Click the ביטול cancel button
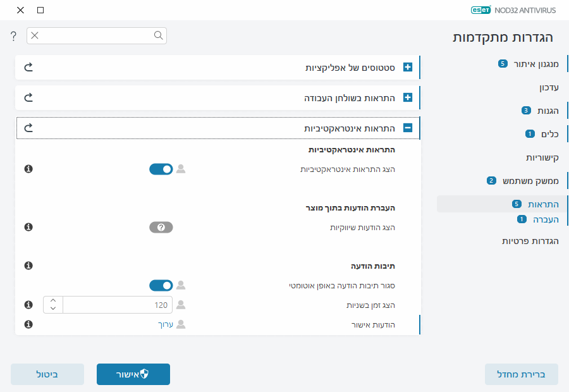The height and width of the screenshot is (392, 569). 47,374
